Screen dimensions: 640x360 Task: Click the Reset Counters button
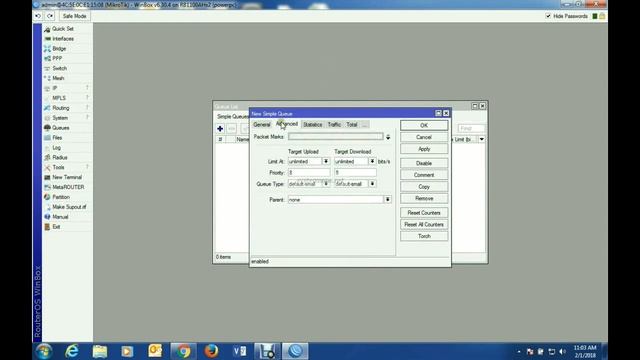424,213
